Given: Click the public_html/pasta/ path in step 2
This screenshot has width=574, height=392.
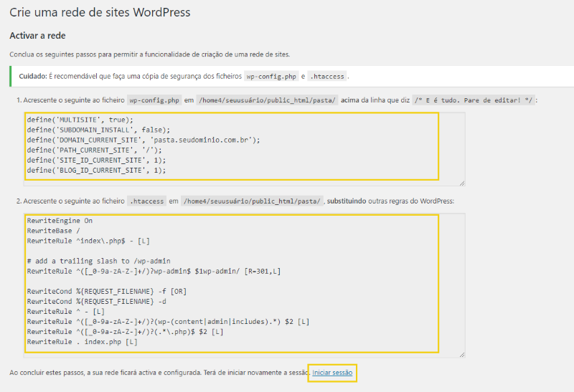Looking at the screenshot, I should click(x=252, y=201).
